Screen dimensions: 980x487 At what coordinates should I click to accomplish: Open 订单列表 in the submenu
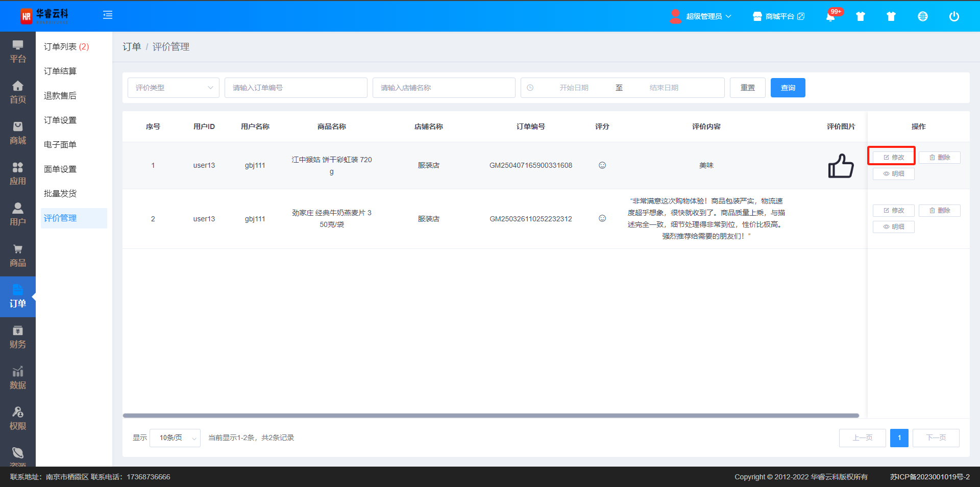66,47
